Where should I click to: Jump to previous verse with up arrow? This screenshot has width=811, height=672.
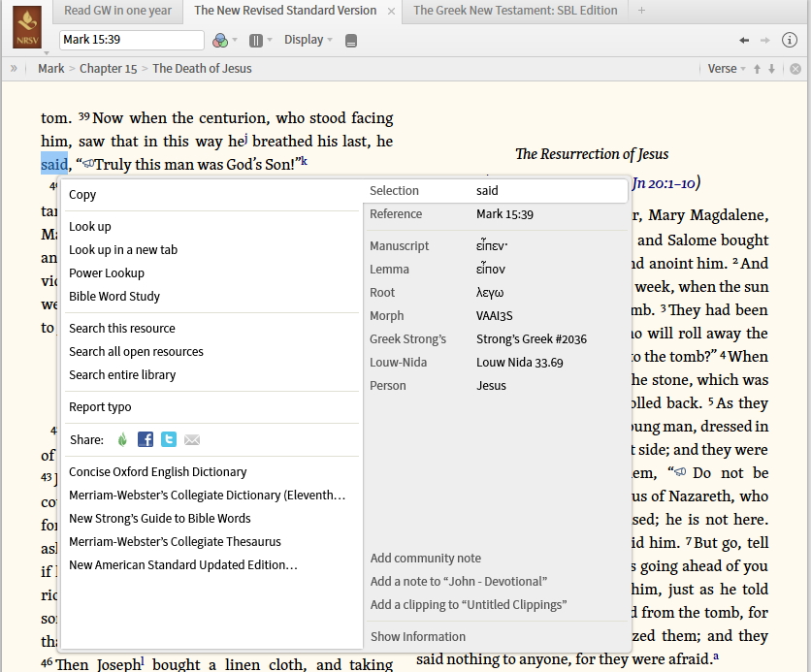(757, 69)
